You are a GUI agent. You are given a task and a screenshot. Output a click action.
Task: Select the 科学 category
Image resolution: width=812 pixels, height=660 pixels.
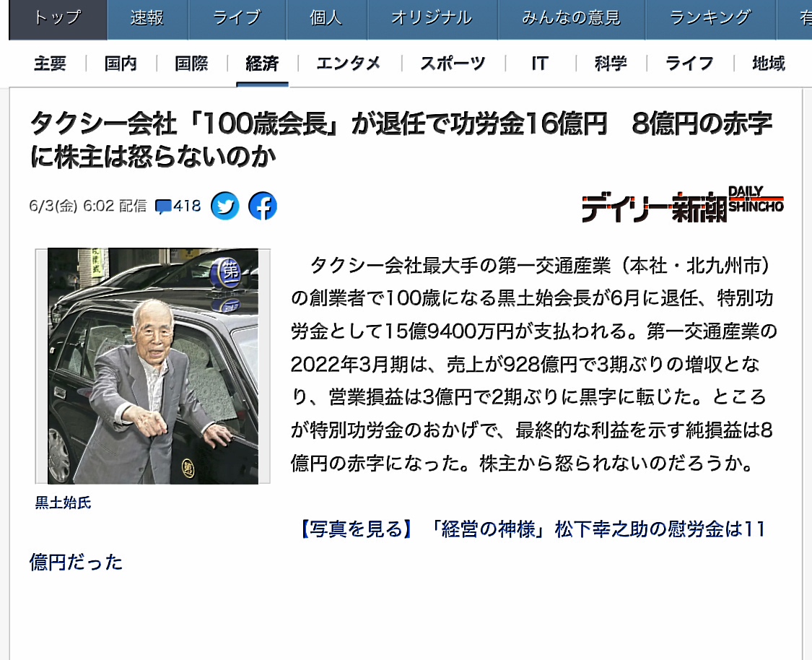[611, 64]
